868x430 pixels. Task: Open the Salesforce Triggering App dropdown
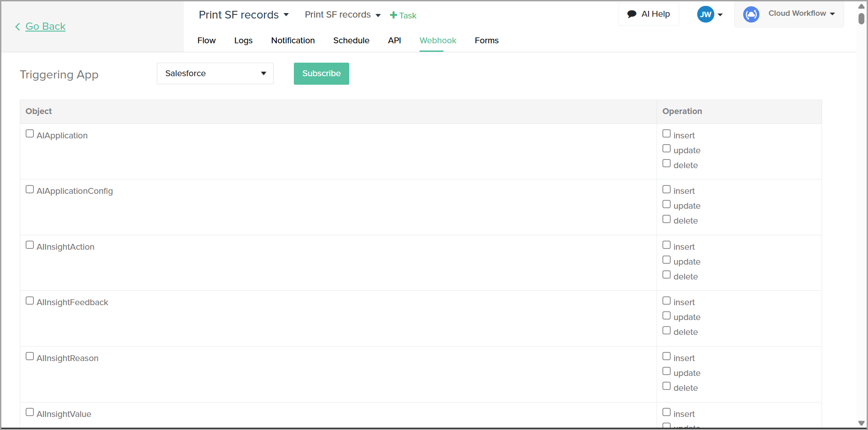pyautogui.click(x=215, y=73)
